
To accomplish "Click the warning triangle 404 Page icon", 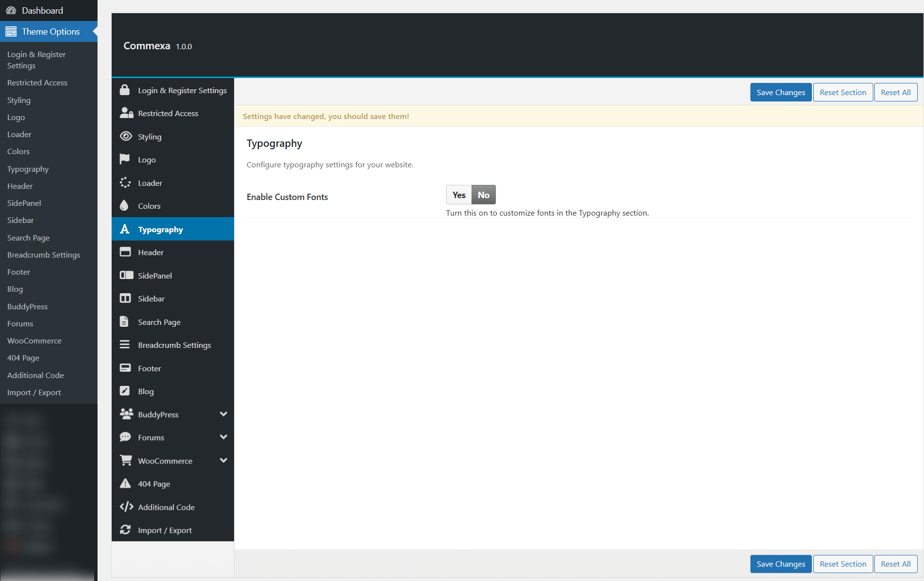I will (125, 483).
